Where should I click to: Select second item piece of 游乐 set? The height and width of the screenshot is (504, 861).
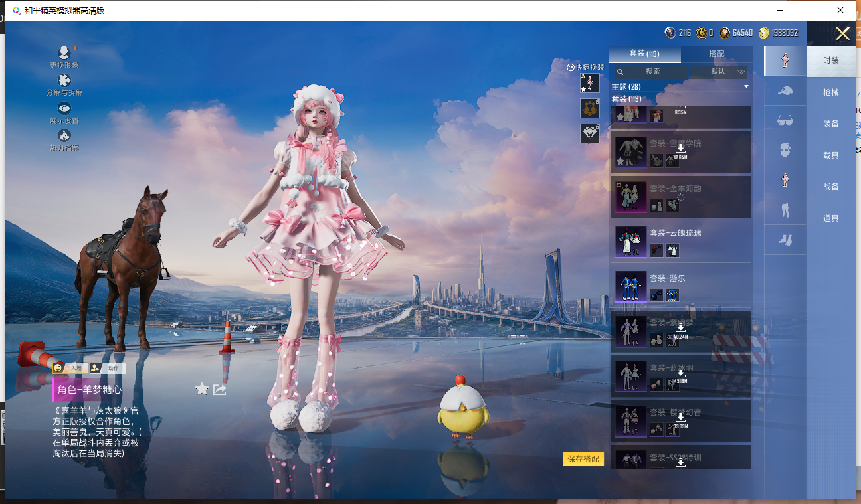672,295
